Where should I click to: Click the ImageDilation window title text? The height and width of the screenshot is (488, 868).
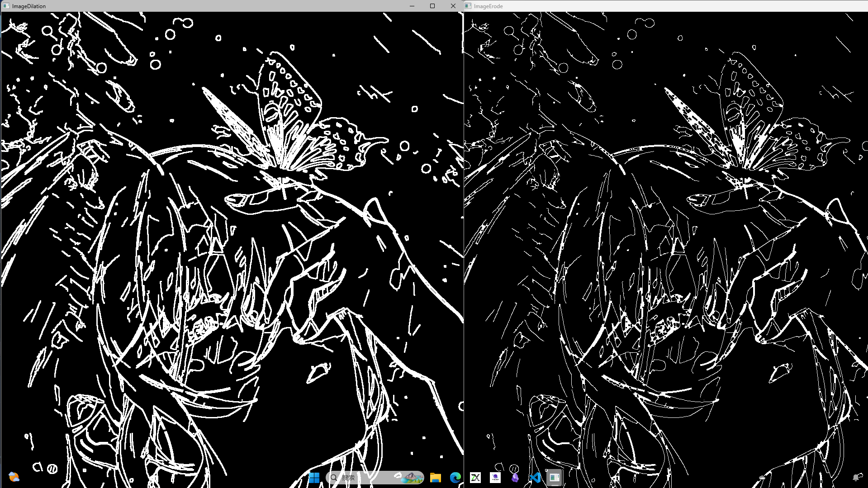click(x=29, y=6)
